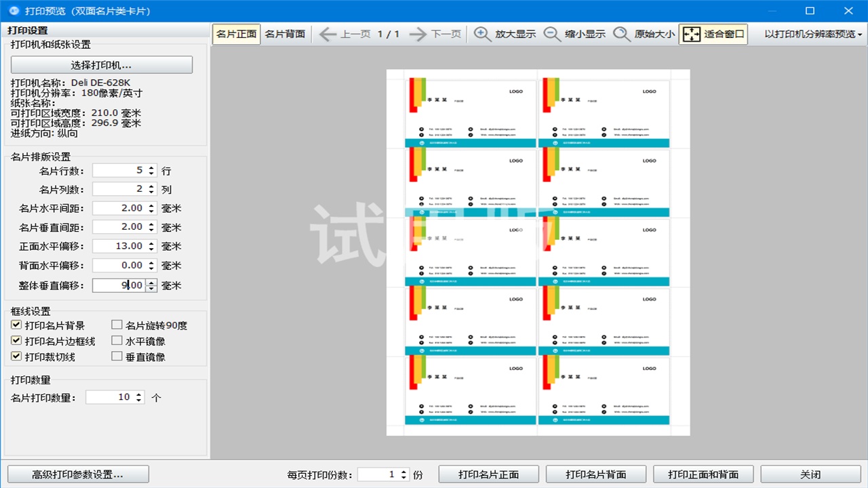Screen dimensions: 868x488
Task: Click the 上一页 previous page arrow
Action: point(328,33)
